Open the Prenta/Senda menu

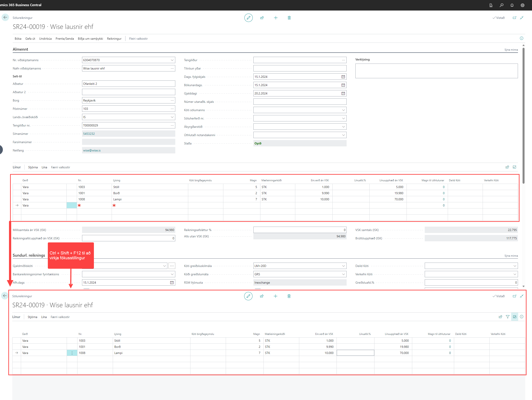click(x=64, y=39)
